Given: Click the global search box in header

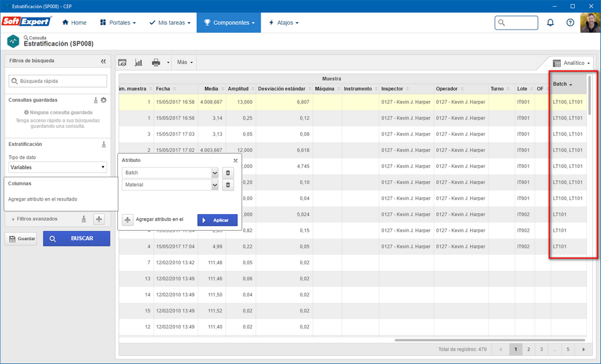Looking at the screenshot, I should tap(517, 23).
